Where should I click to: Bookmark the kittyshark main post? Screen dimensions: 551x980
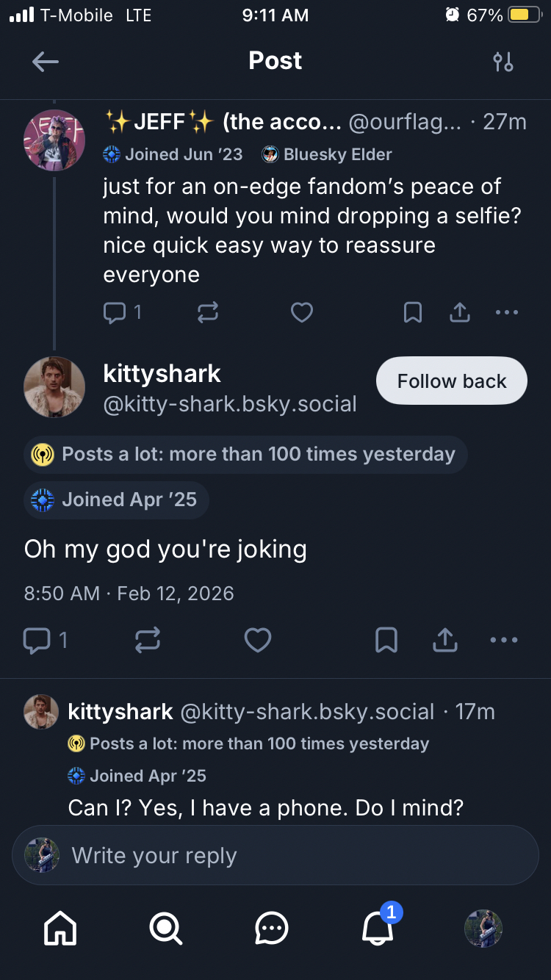[x=386, y=641]
